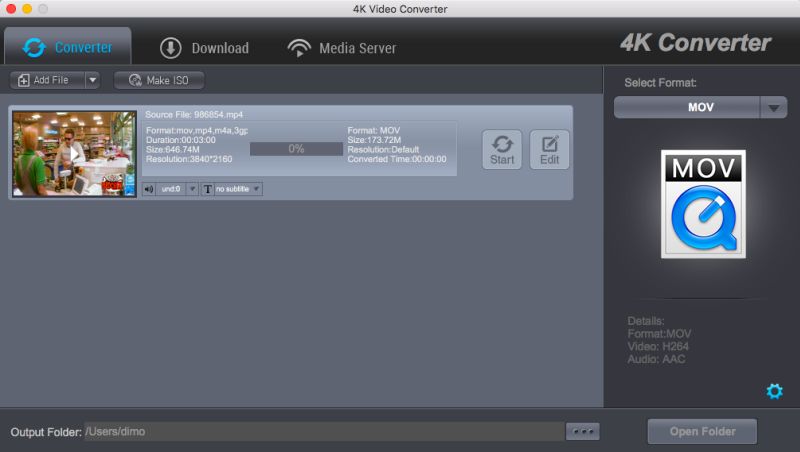800x452 pixels.
Task: Minimize the window with yellow button
Action: pos(27,9)
